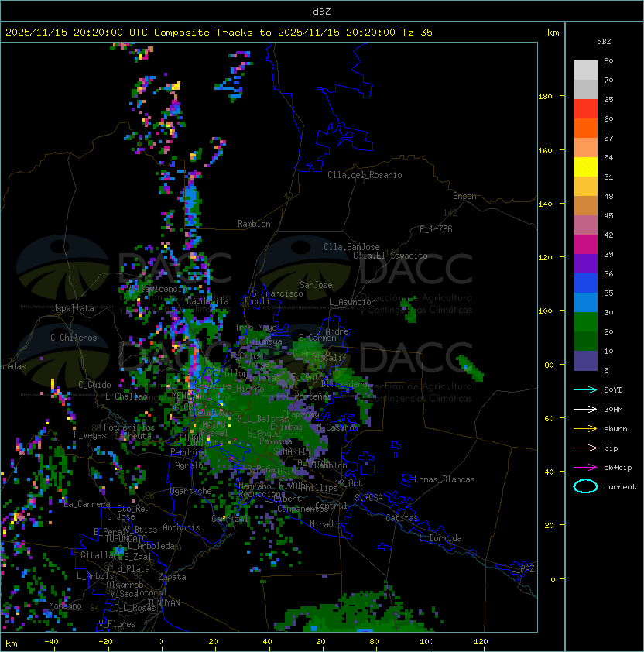Pick the dark orange 60 dBZ swatch
This screenshot has height=652, width=644.
[x=585, y=128]
